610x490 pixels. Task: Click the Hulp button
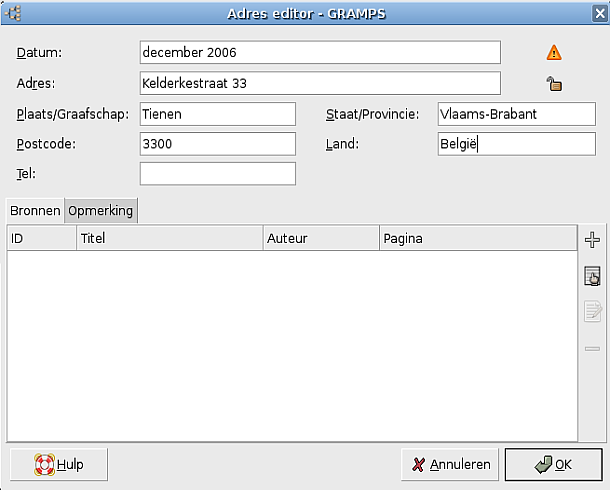[x=59, y=465]
